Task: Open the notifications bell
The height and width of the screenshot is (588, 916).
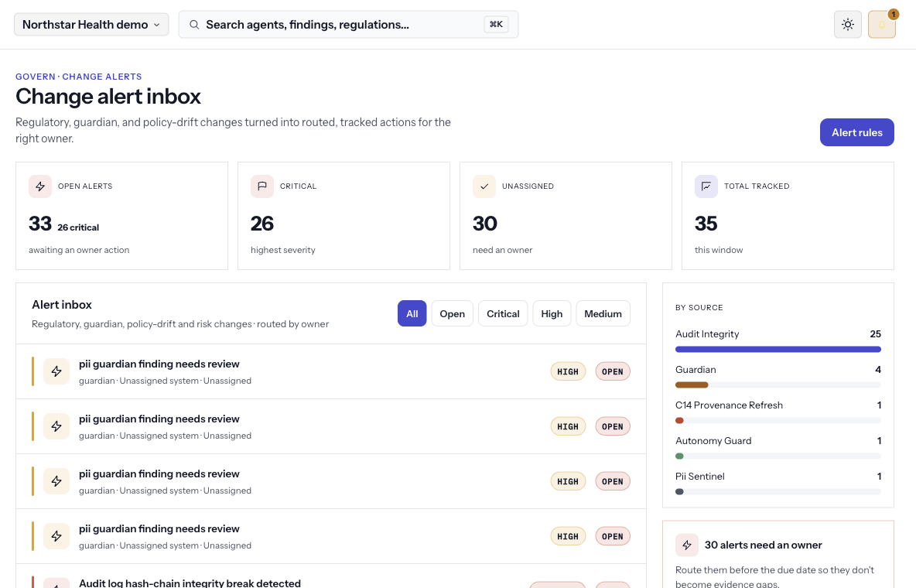Action: coord(881,25)
